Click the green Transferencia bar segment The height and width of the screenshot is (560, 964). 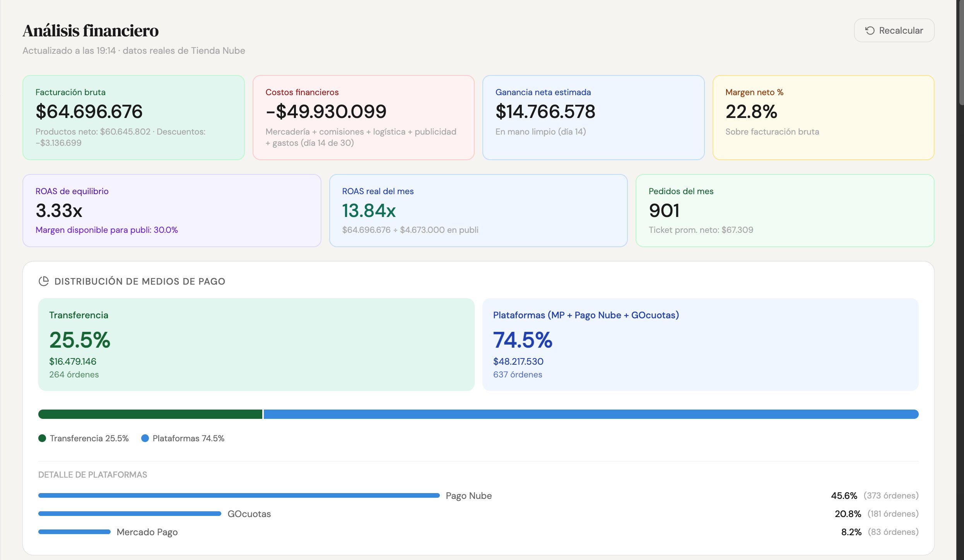(x=150, y=414)
